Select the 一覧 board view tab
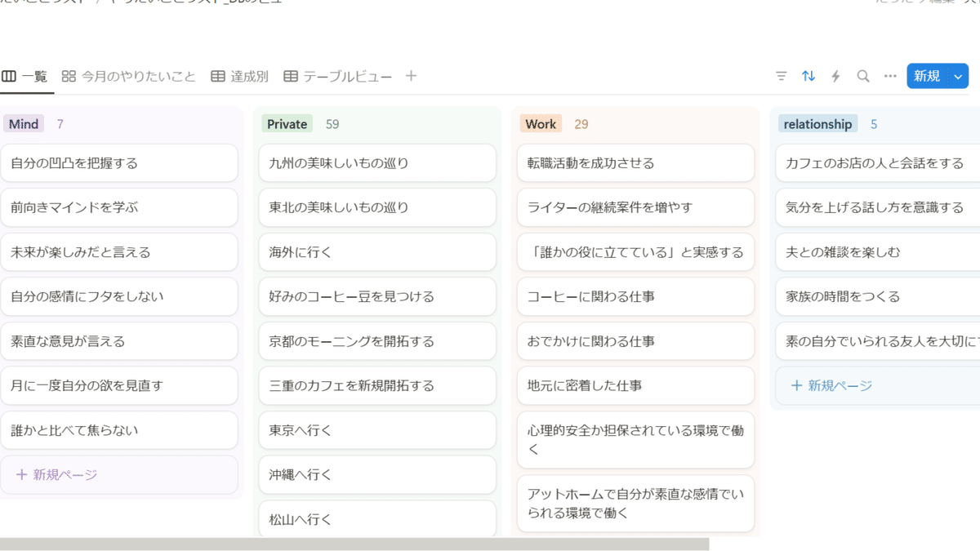The height and width of the screenshot is (551, 980). point(25,76)
